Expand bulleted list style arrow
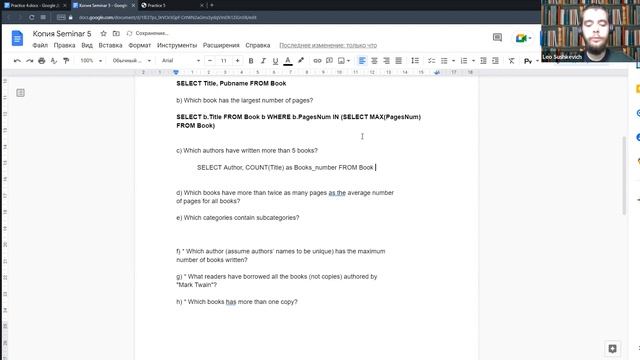 click(453, 61)
